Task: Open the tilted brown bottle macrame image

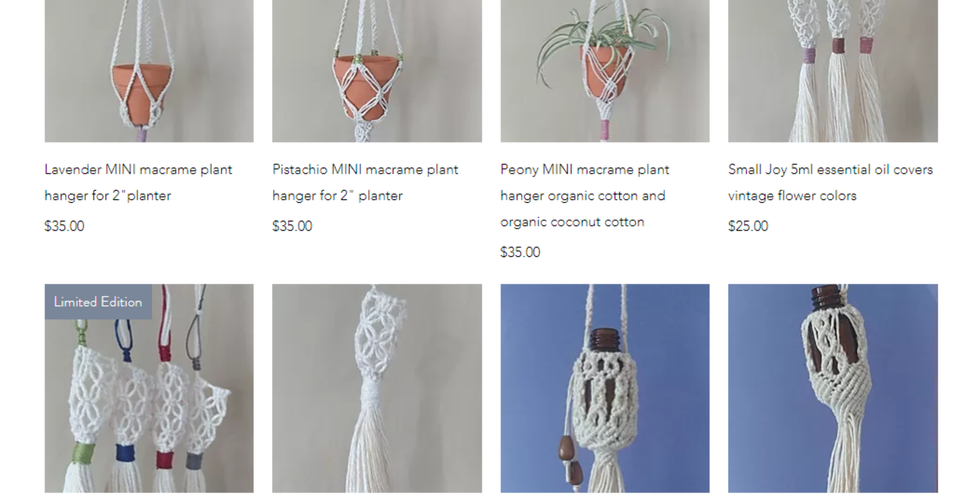Action: [832, 388]
